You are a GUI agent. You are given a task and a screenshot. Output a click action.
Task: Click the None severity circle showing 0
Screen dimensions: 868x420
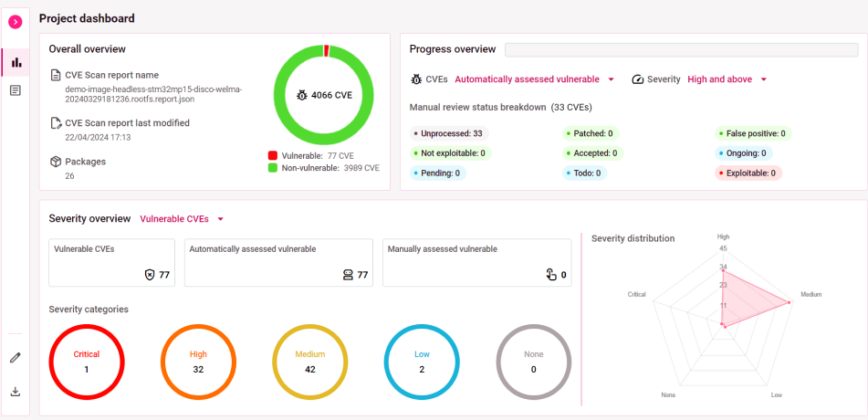[534, 362]
